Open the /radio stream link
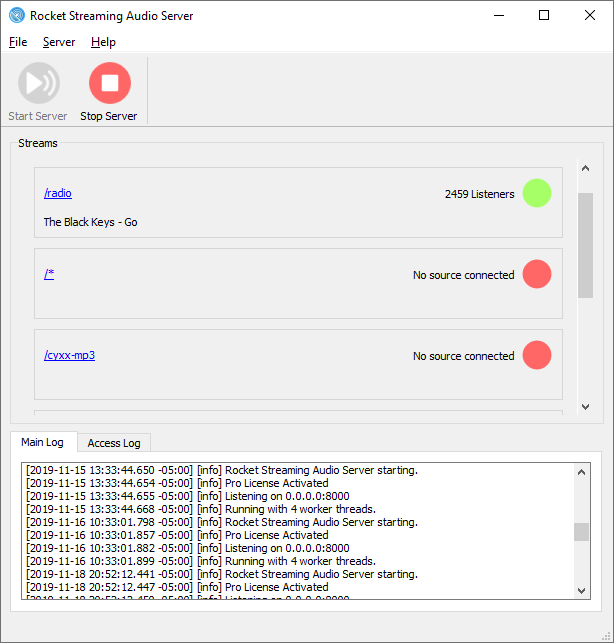This screenshot has height=643, width=614. click(58, 193)
